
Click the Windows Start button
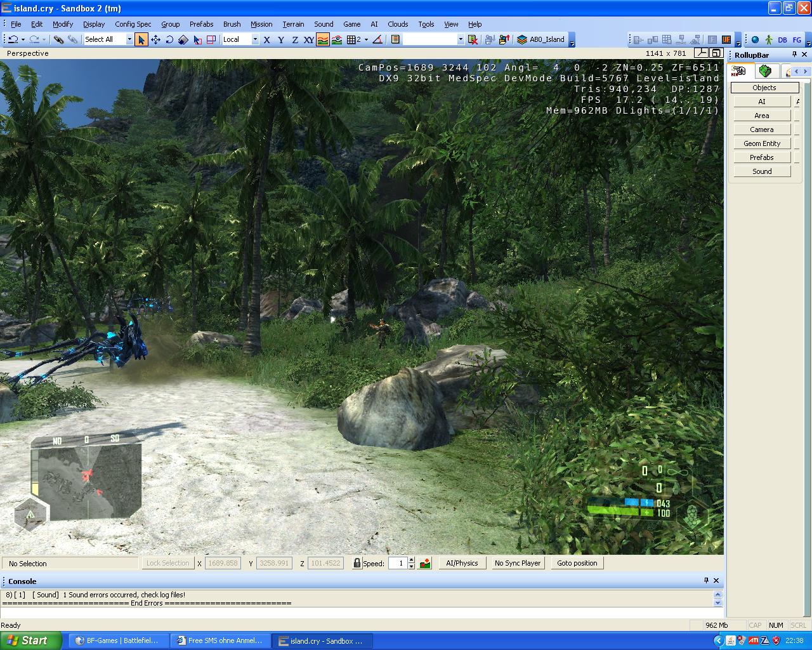pos(31,640)
